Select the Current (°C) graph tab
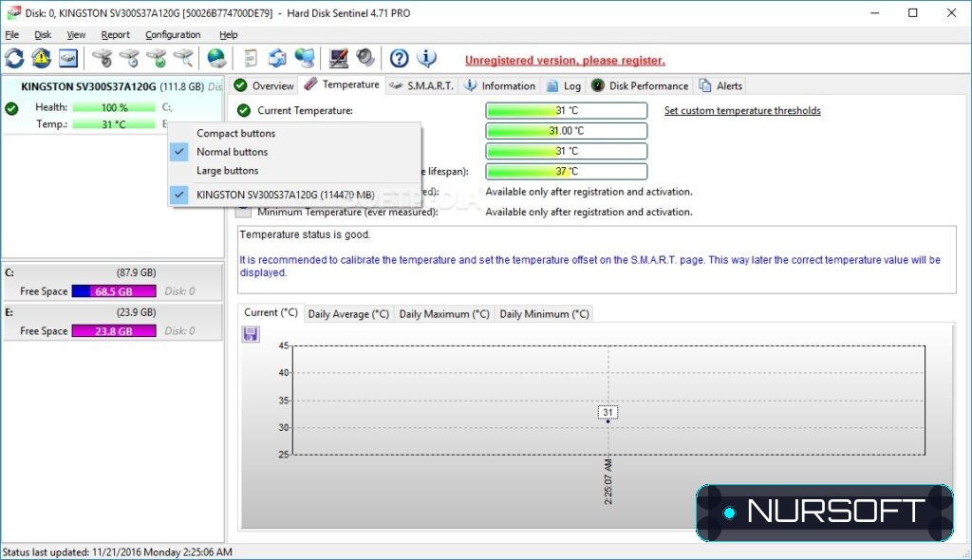This screenshot has height=560, width=972. 271,312
